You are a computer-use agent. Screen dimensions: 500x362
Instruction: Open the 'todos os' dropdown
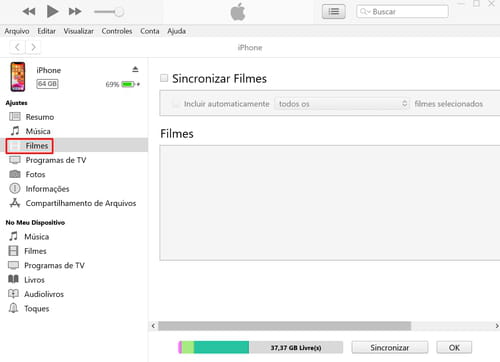[342, 104]
